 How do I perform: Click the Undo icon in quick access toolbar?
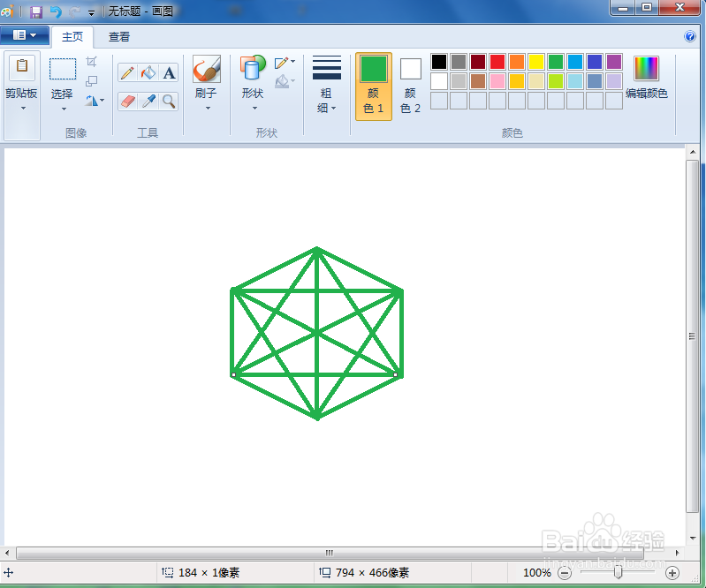pyautogui.click(x=56, y=11)
